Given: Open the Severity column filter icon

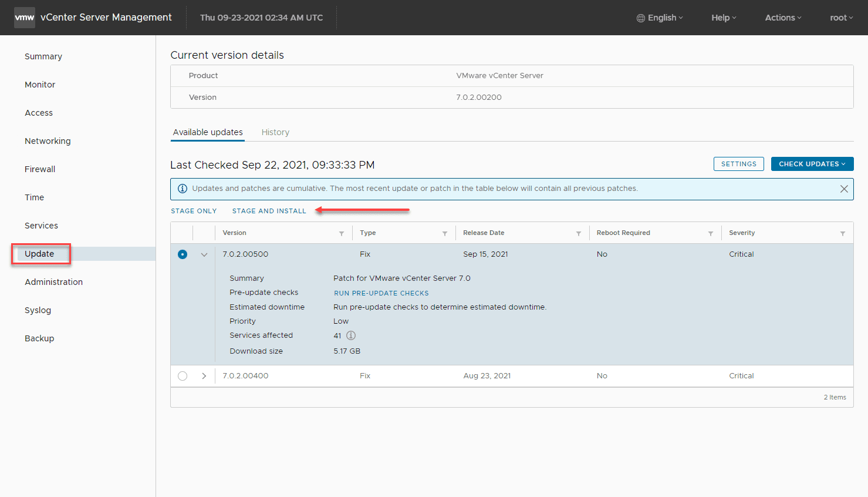Looking at the screenshot, I should click(x=843, y=234).
